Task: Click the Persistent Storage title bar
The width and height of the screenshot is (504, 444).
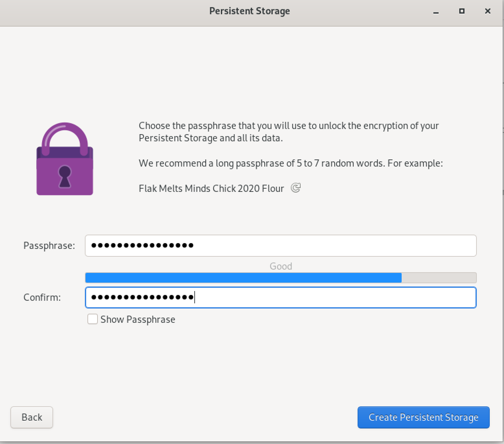Action: pyautogui.click(x=249, y=11)
